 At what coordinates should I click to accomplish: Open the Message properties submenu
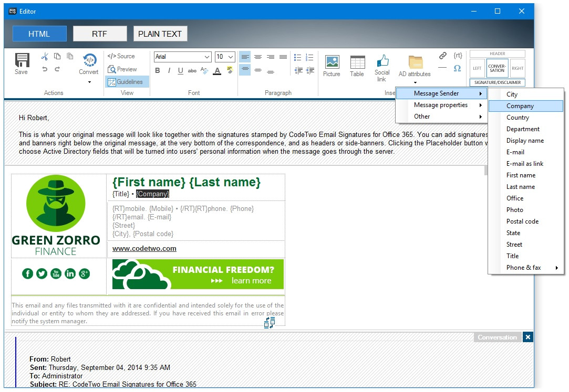[x=441, y=105]
